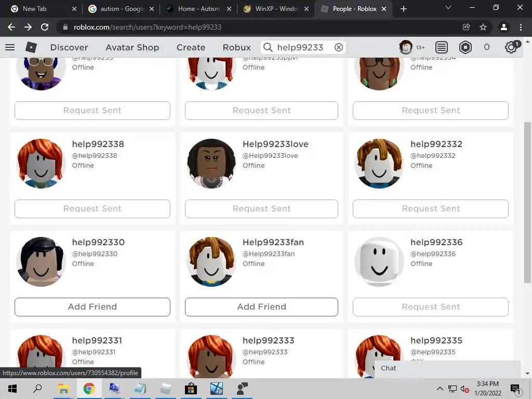Click the site lock icon in address bar
The image size is (532, 399).
[65, 27]
